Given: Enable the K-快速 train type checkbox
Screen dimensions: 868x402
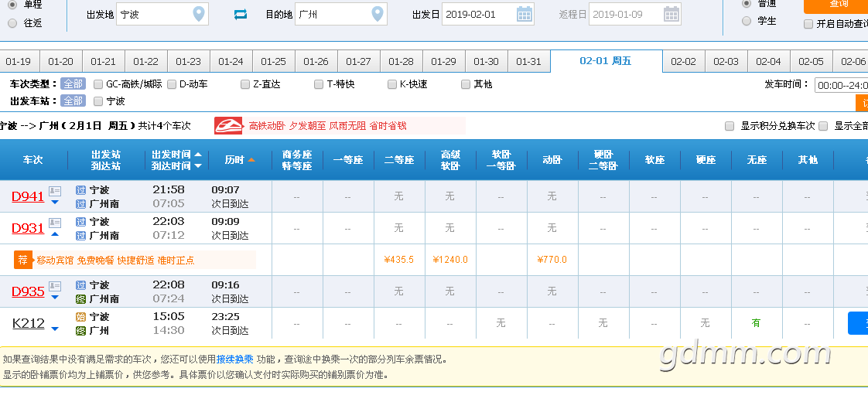Looking at the screenshot, I should 392,84.
